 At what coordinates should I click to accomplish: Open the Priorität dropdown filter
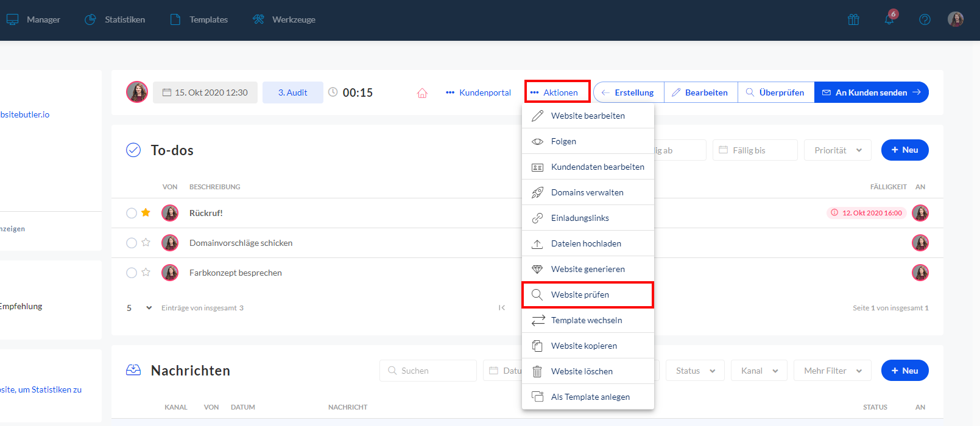click(838, 150)
